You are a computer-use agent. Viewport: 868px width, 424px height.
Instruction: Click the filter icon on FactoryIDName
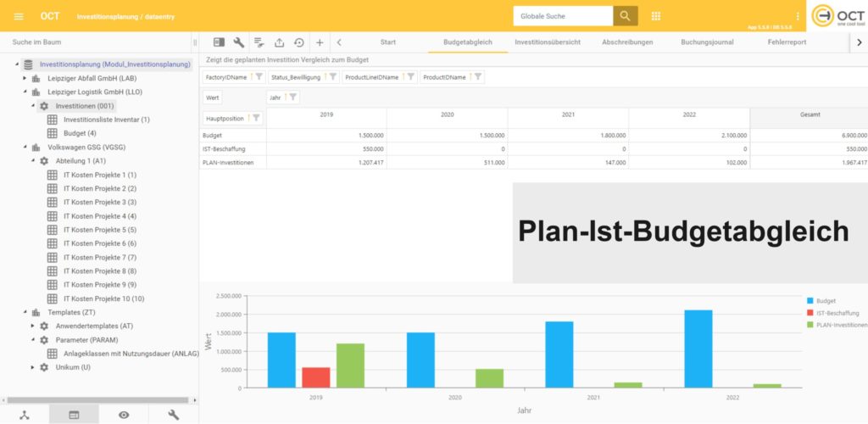[259, 77]
